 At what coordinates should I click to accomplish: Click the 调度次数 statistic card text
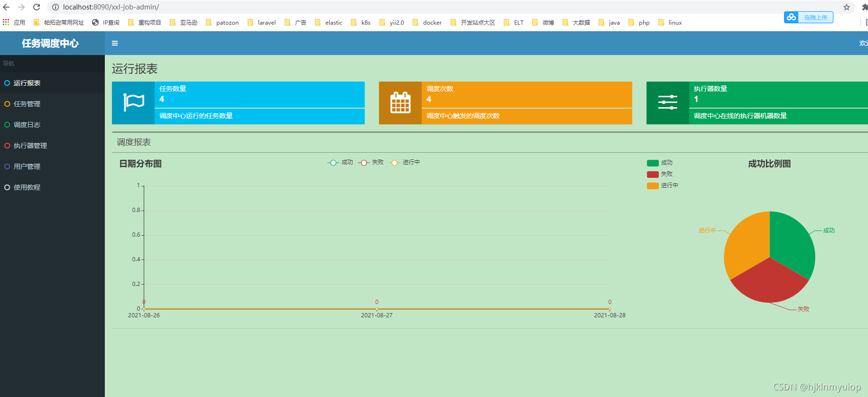tap(440, 89)
